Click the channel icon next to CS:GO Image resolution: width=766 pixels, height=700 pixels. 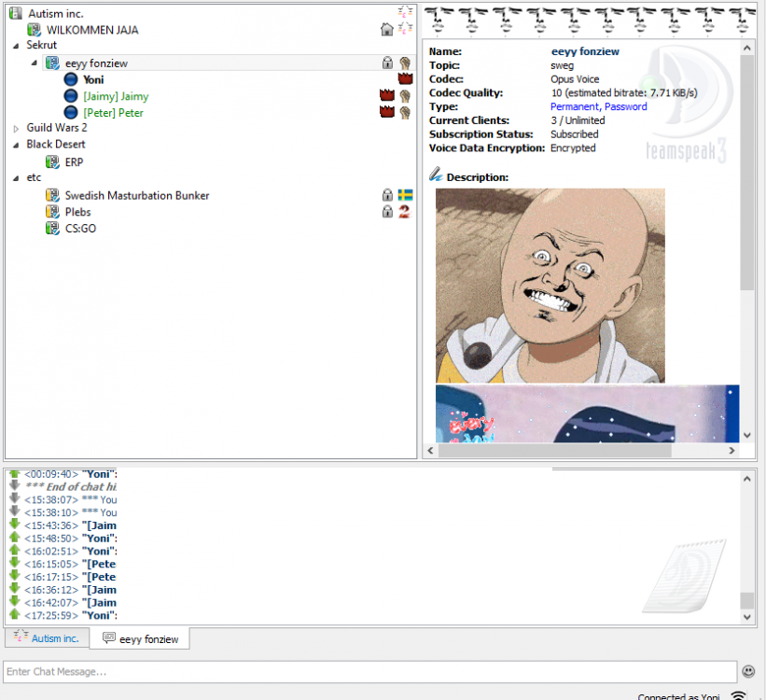pos(51,228)
